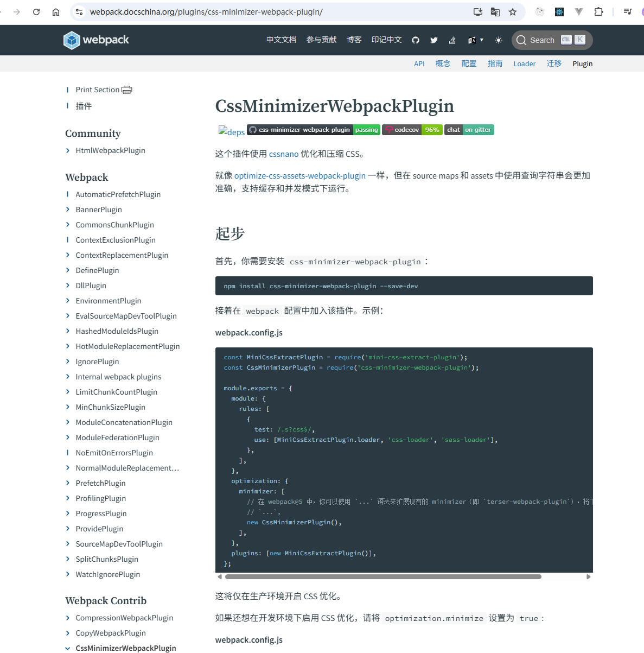
Task: Reload the page
Action: pos(36,12)
